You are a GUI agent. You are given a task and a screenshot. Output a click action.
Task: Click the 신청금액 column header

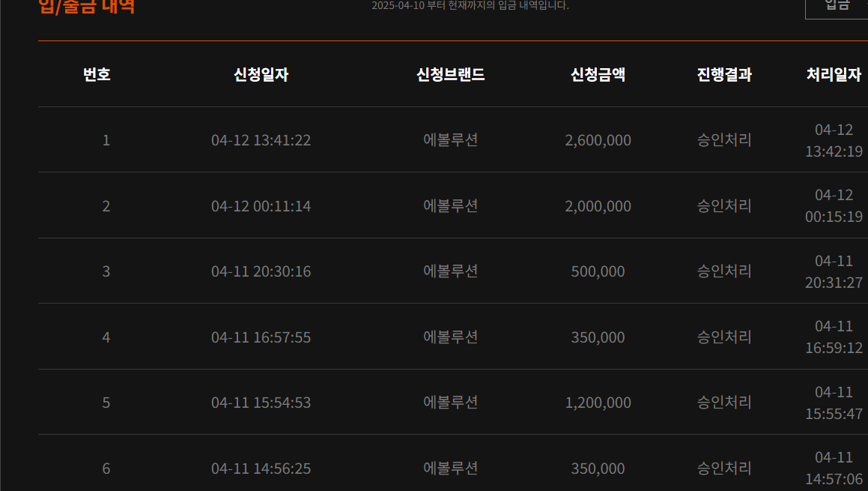point(598,75)
